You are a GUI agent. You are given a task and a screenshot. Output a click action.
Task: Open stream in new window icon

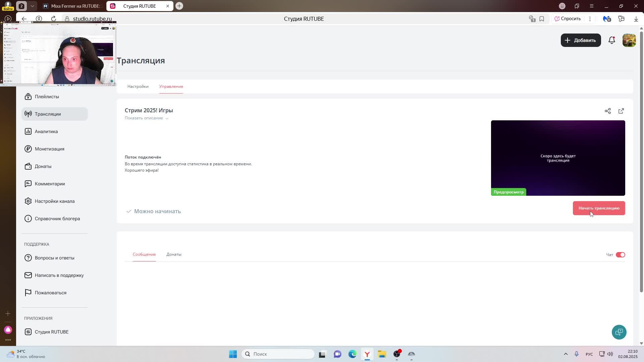tap(621, 111)
